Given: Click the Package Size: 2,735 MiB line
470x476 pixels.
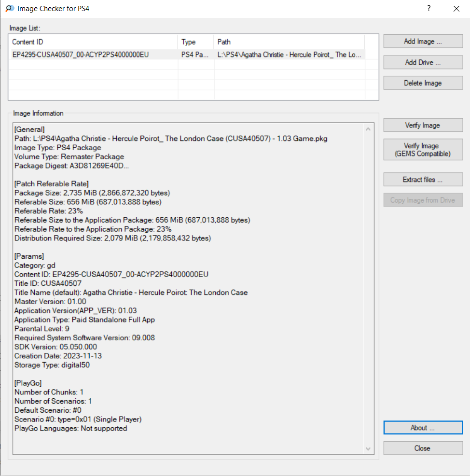Looking at the screenshot, I should [x=92, y=193].
